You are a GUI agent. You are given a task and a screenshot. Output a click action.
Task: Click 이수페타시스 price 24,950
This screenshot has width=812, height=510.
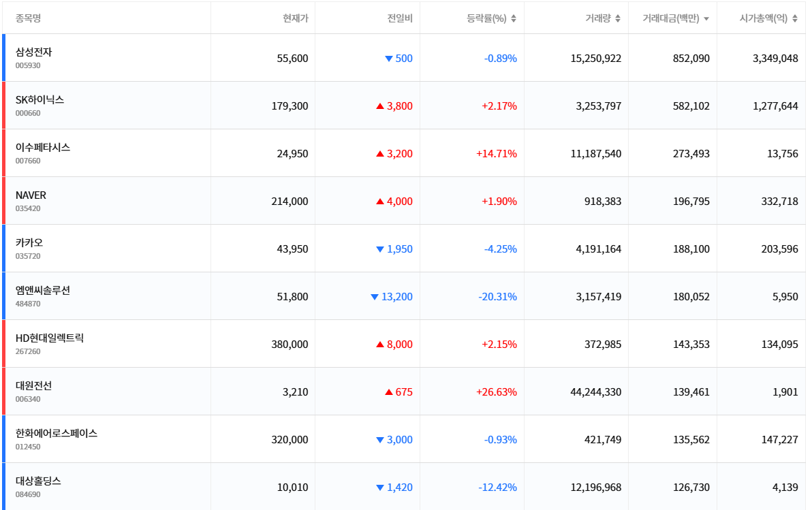click(x=293, y=154)
